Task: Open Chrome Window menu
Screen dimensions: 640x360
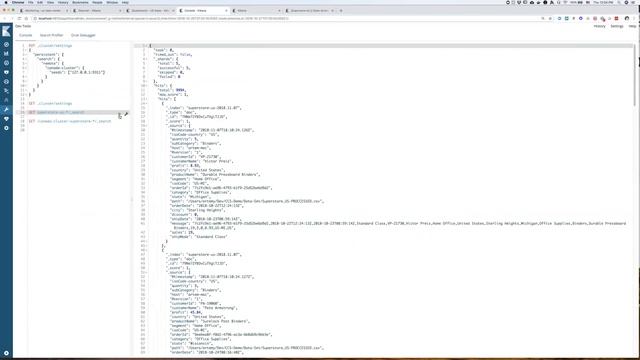Action: click(x=112, y=2)
